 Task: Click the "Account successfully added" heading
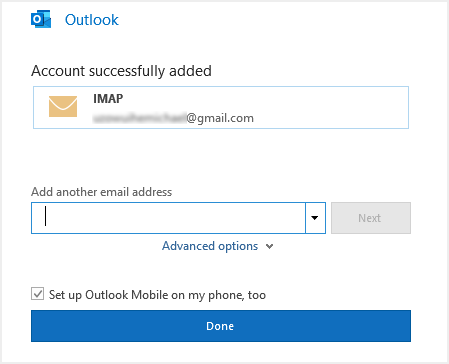[121, 71]
